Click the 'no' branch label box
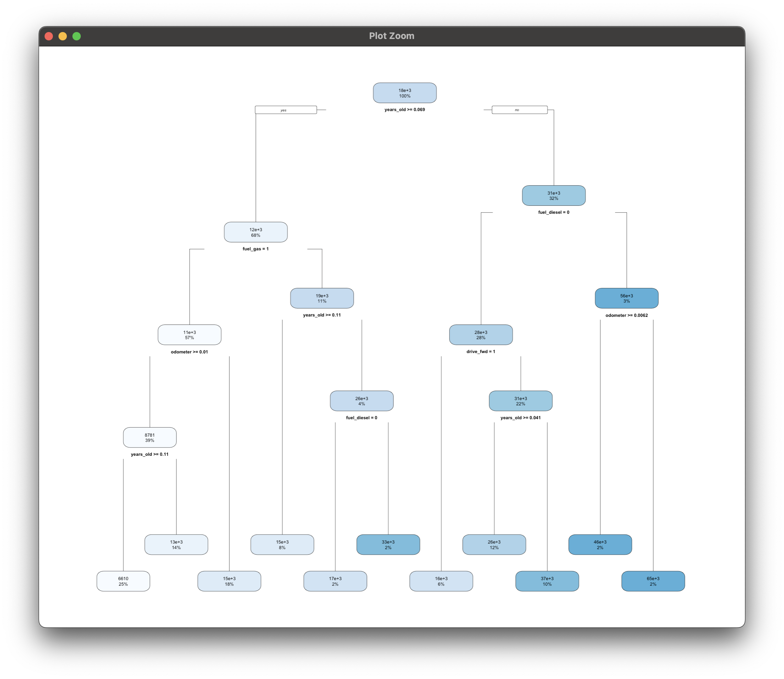The height and width of the screenshot is (679, 784). (x=520, y=110)
